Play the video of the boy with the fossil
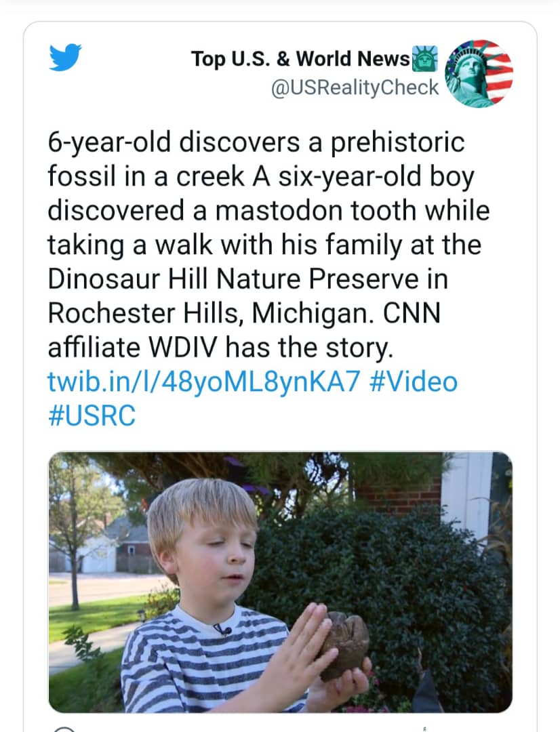 pyautogui.click(x=280, y=582)
